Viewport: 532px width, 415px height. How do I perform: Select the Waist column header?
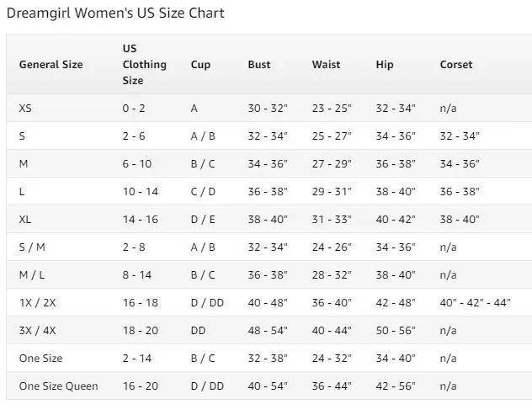[326, 65]
